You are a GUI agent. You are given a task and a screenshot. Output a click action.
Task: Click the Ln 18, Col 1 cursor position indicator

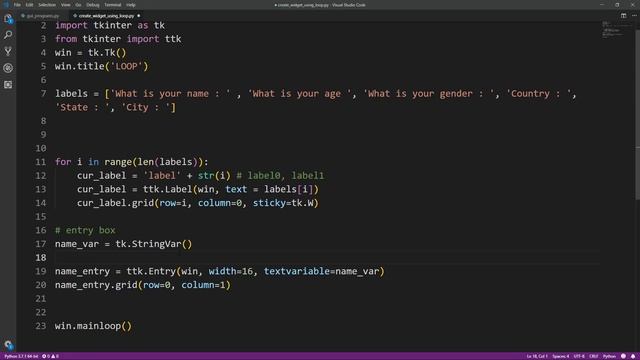[537, 356]
